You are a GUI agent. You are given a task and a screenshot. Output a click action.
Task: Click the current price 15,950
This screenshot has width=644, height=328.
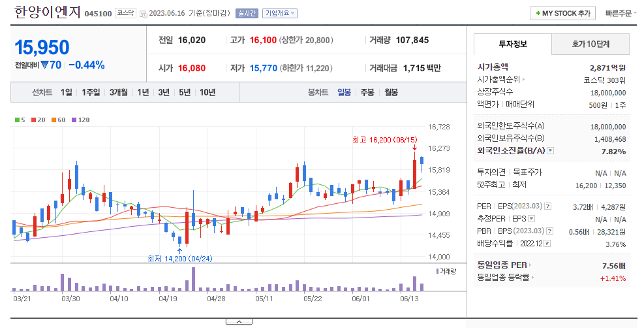pos(42,47)
